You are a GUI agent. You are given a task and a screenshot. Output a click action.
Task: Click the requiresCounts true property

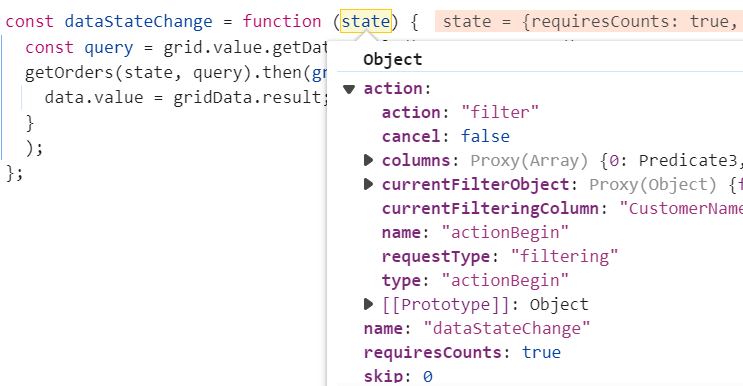pos(462,352)
